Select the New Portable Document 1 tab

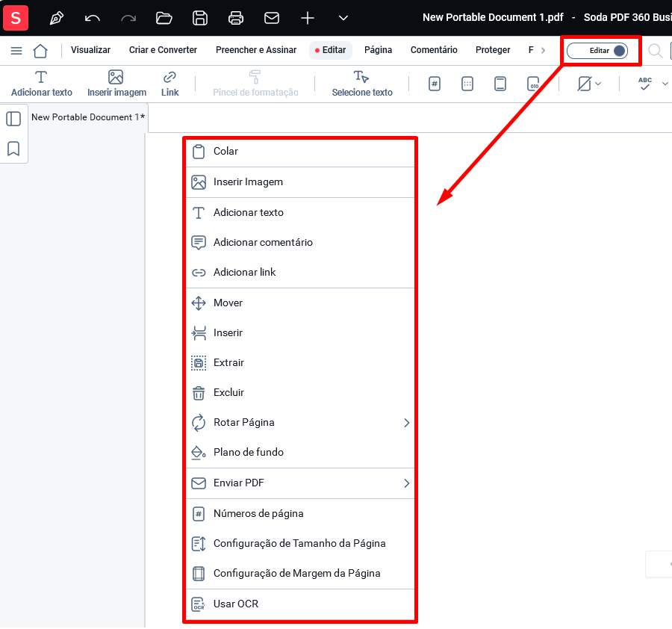[x=88, y=117]
